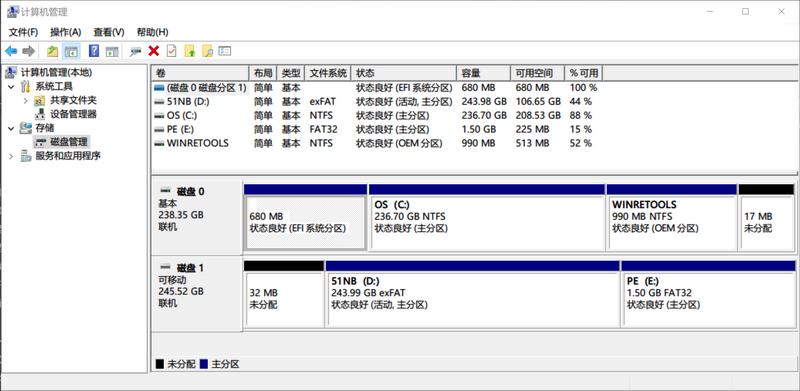Maximize the Computer Management window
Image resolution: width=800 pixels, height=391 pixels.
tap(745, 11)
